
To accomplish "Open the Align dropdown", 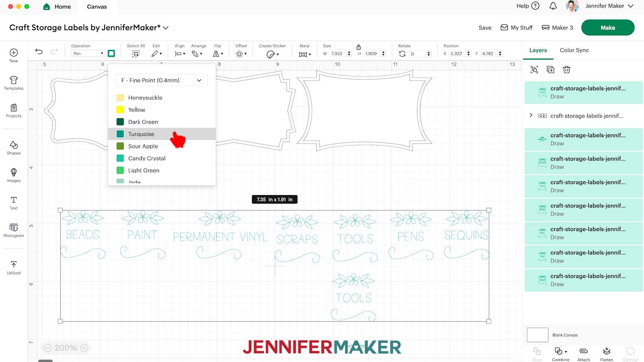I will click(x=180, y=54).
